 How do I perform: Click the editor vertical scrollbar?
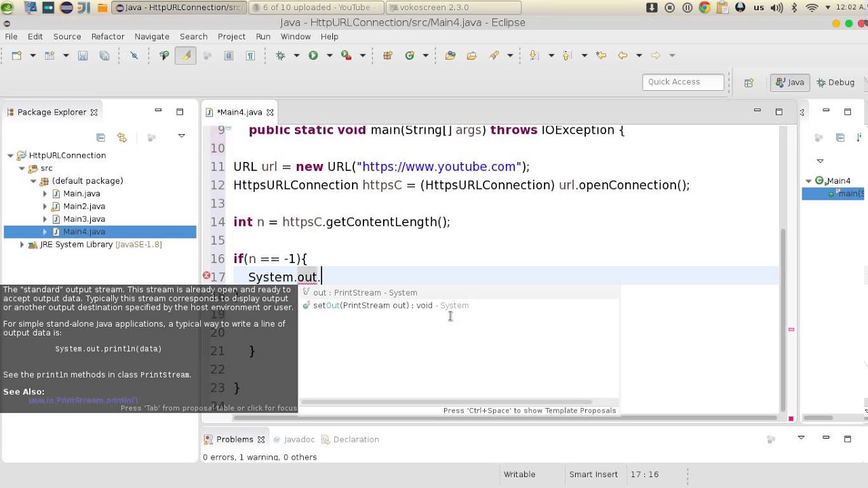tap(783, 319)
